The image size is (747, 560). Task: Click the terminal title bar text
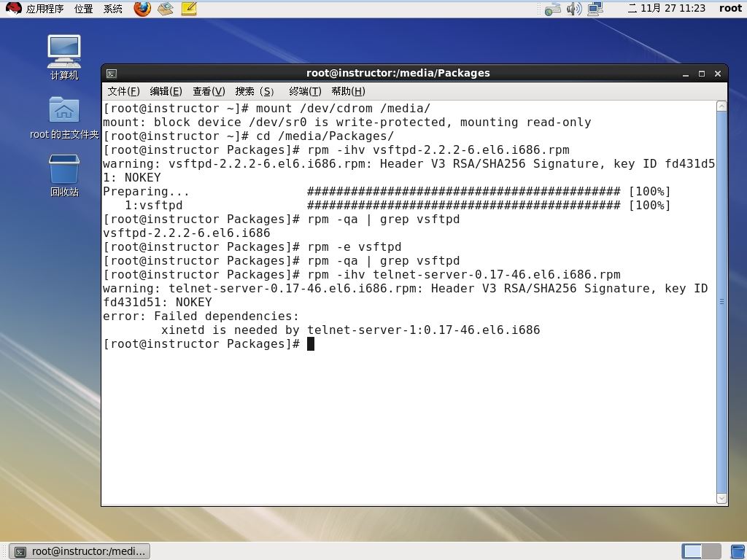398,74
